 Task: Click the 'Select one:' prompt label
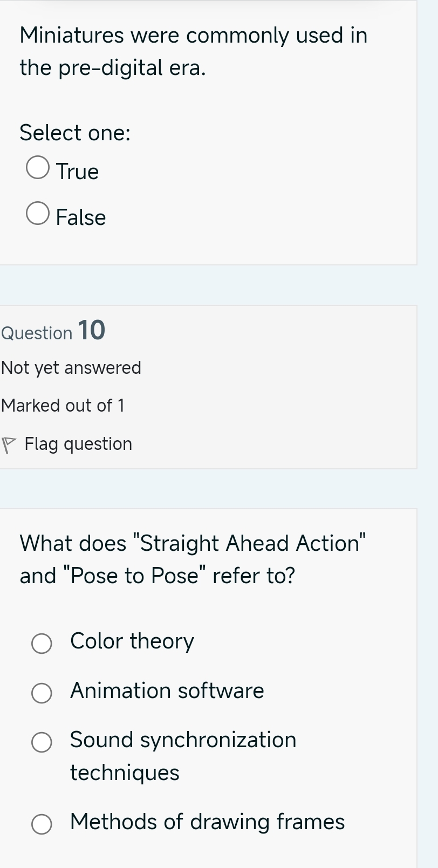click(x=75, y=133)
